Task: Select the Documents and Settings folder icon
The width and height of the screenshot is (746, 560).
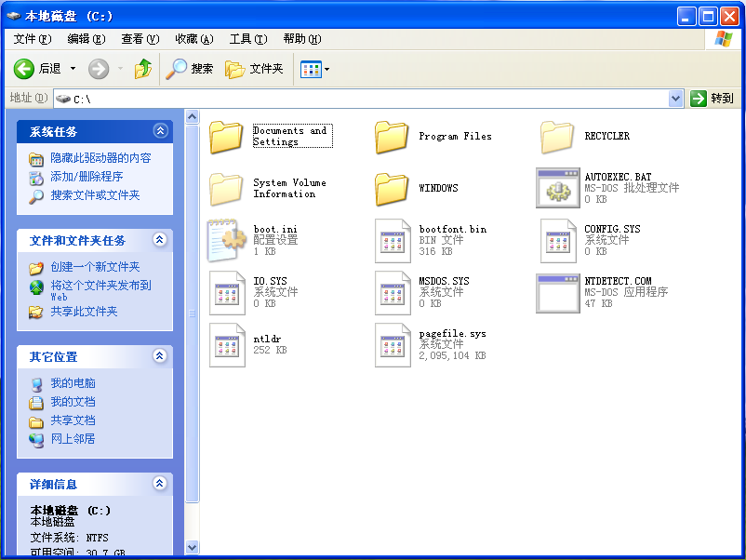Action: 225,137
